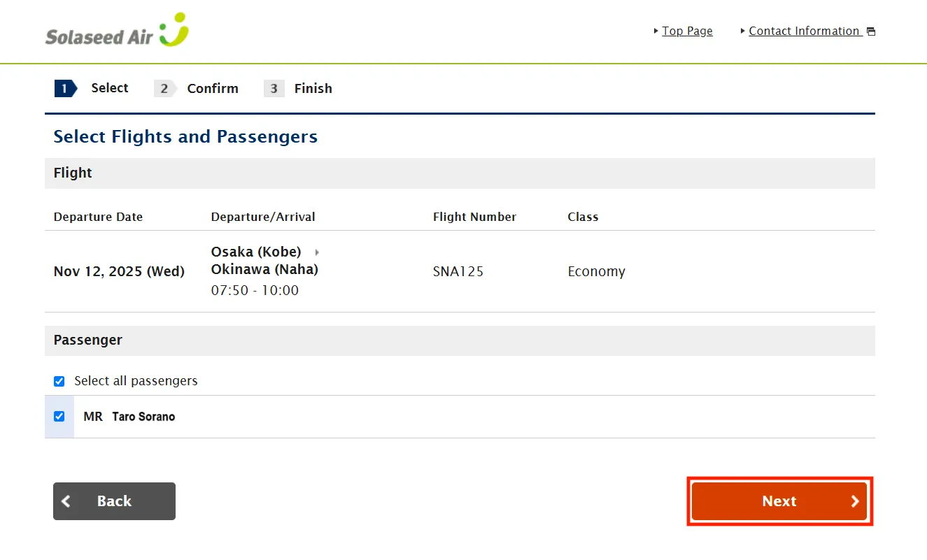
Task: Click the Finish step label
Action: click(313, 89)
